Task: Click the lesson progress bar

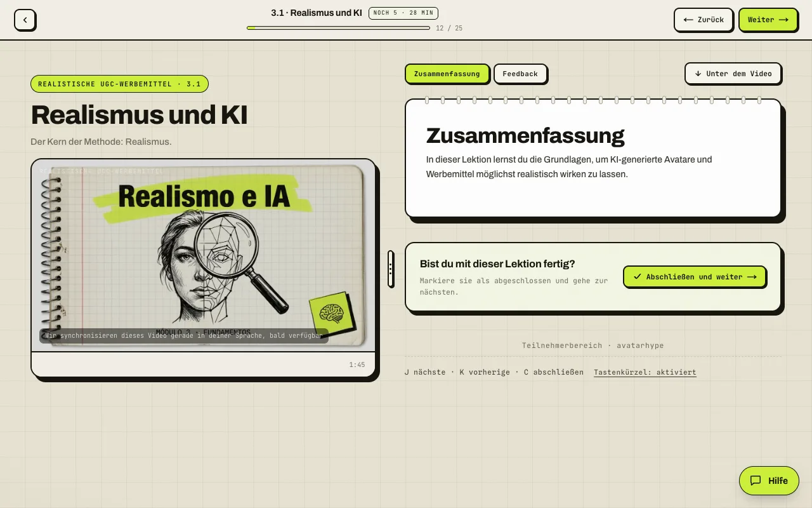Action: click(338, 28)
